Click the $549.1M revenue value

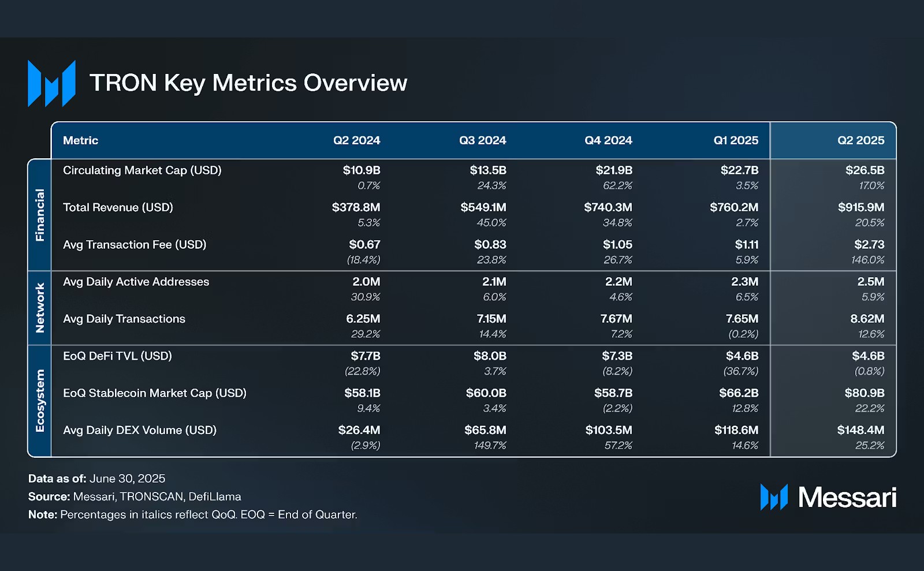[x=483, y=207]
